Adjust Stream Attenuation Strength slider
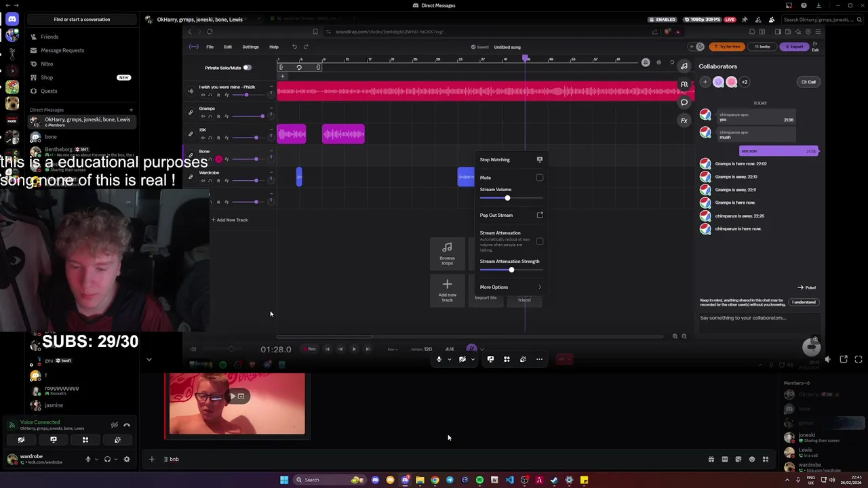The width and height of the screenshot is (868, 488). [511, 270]
